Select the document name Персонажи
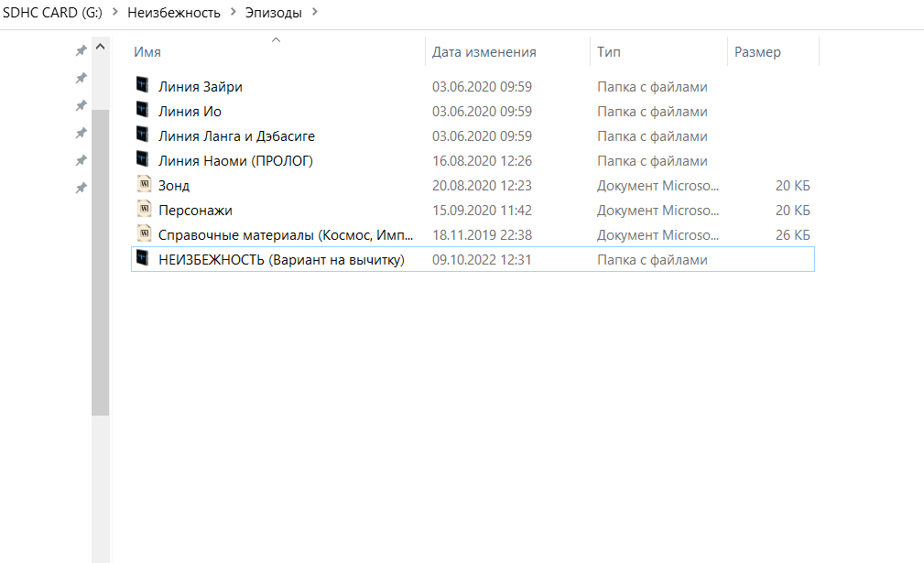 click(195, 211)
